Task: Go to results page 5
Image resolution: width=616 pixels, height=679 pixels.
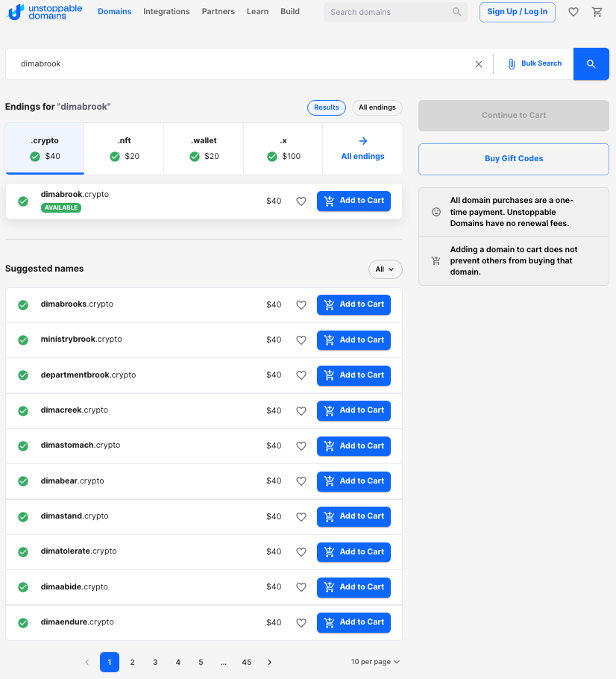Action: pos(201,662)
